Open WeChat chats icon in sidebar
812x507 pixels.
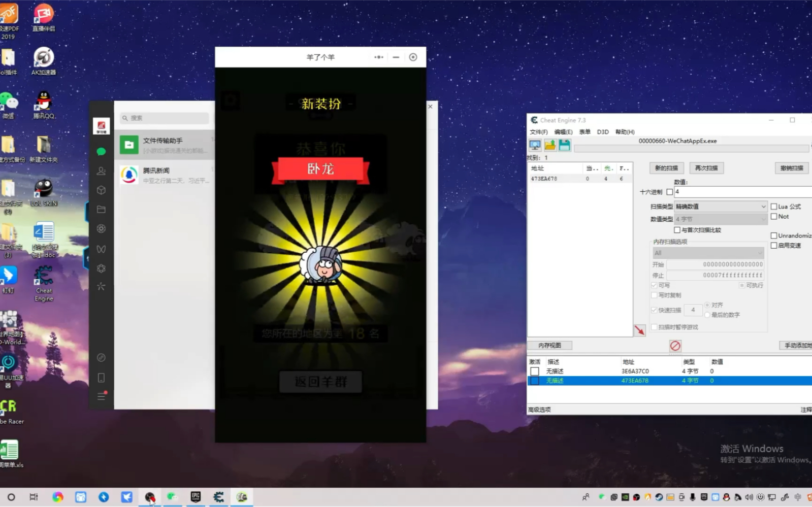(x=101, y=151)
